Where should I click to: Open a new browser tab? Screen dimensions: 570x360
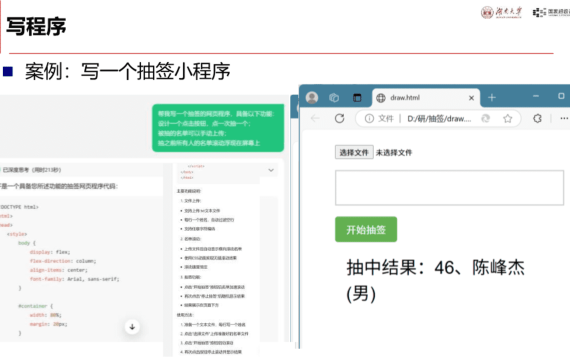(x=491, y=97)
